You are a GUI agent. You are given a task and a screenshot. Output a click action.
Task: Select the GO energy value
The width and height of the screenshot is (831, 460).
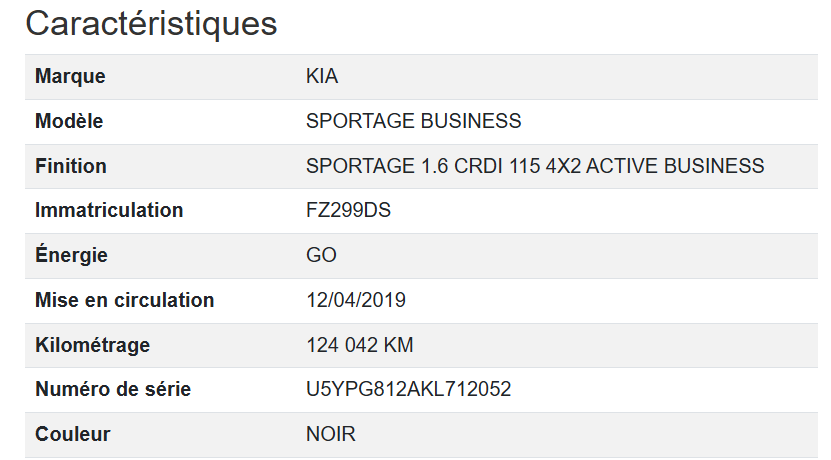(321, 256)
